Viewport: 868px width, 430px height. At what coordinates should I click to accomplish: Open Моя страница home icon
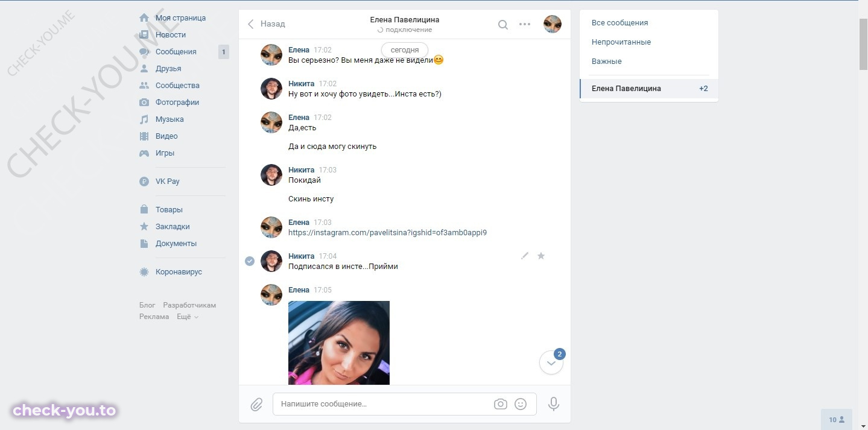click(144, 18)
